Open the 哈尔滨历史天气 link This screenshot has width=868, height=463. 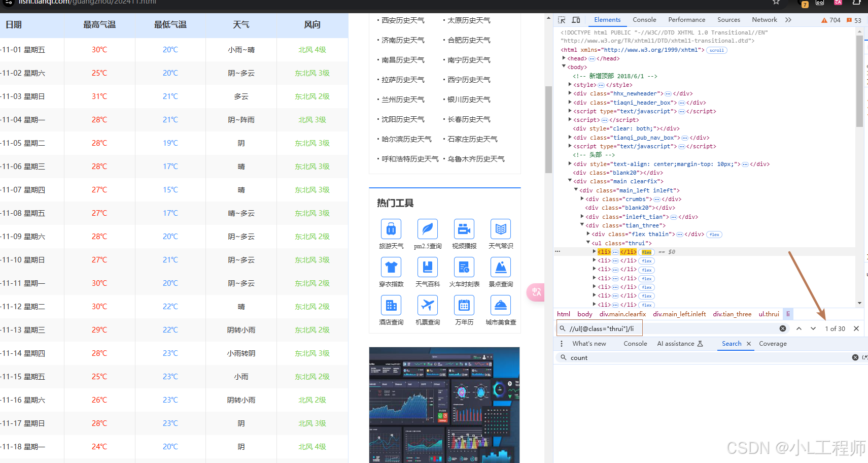(x=406, y=139)
